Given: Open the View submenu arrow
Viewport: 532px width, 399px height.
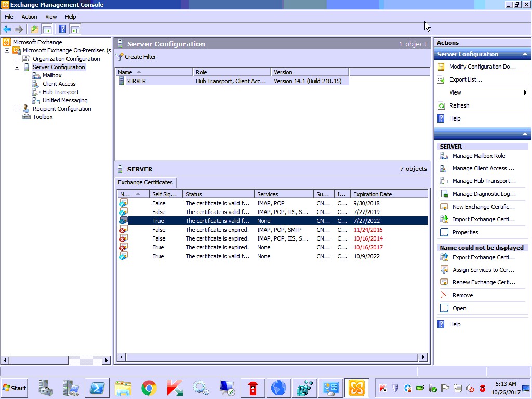Looking at the screenshot, I should [x=525, y=92].
